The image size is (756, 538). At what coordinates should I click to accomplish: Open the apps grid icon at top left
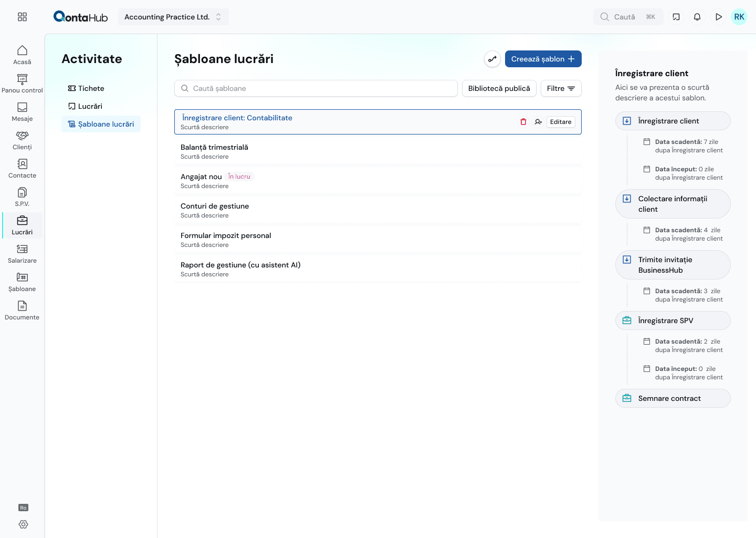pos(22,17)
